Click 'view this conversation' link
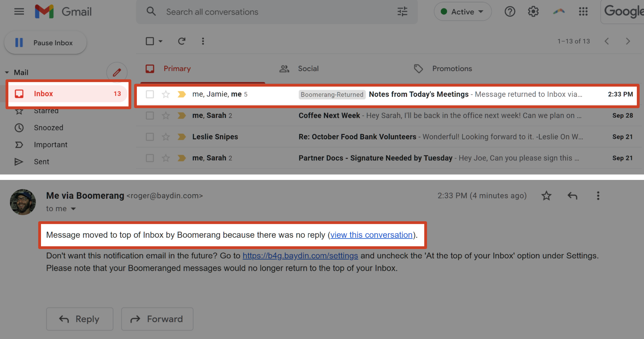This screenshot has height=339, width=644. point(371,235)
